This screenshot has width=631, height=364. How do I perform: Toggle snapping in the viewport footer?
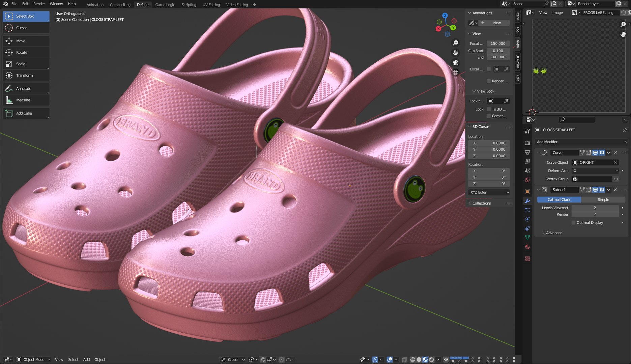[263, 360]
